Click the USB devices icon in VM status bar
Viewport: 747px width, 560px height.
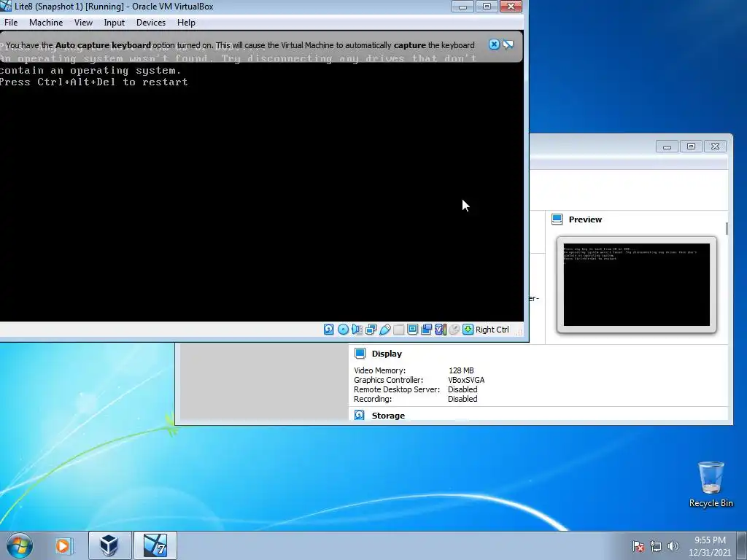385,330
